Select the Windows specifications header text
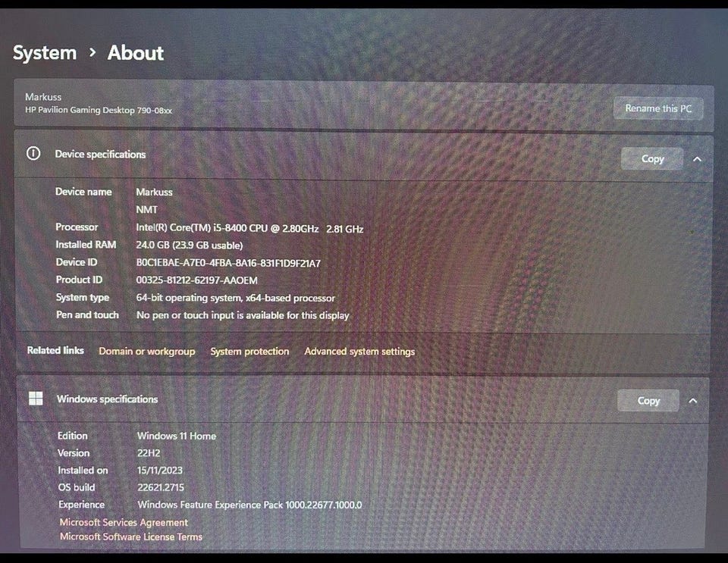Image resolution: width=728 pixels, height=563 pixels. [x=107, y=399]
